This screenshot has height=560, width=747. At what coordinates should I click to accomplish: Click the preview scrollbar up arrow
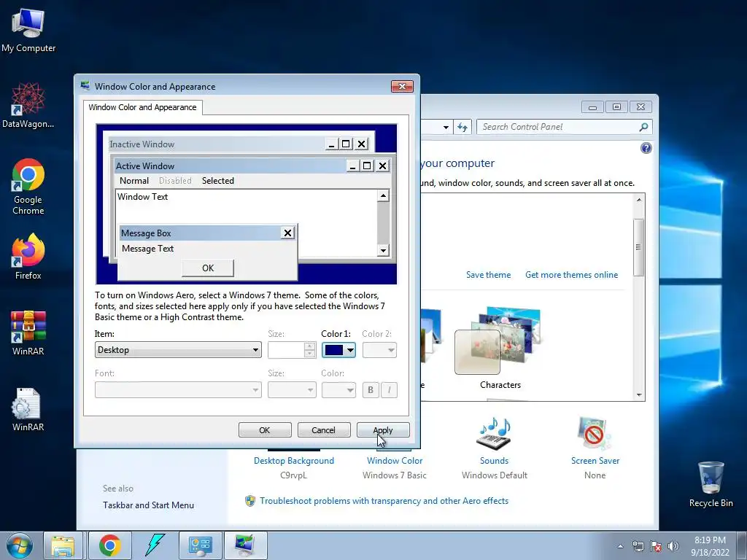coord(383,195)
